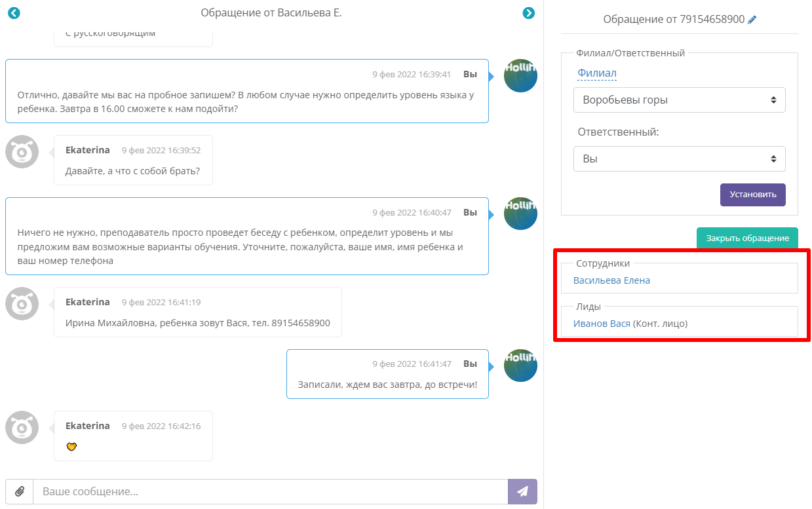The image size is (812, 509).
Task: Click operator avatar beside 16:41:47 message
Action: click(520, 365)
